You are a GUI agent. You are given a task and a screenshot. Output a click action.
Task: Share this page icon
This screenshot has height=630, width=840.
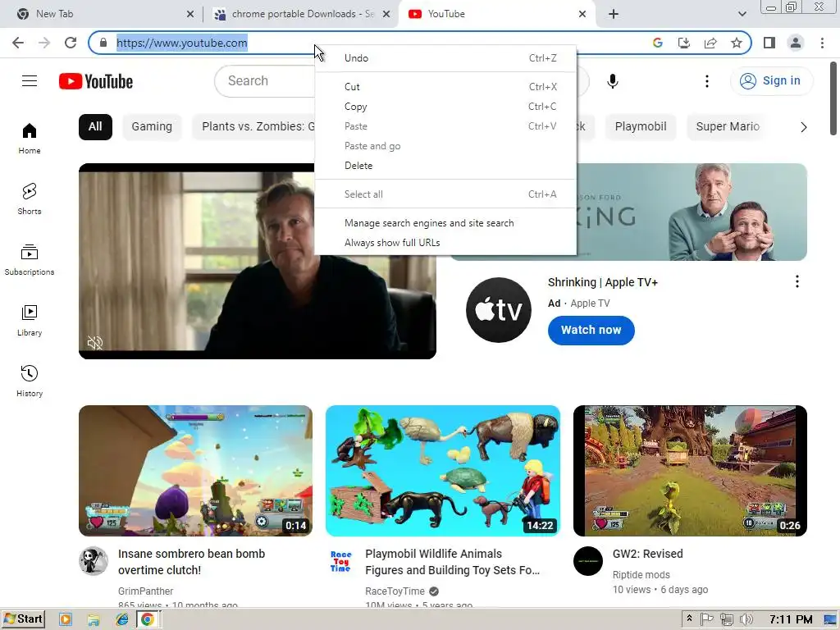tap(710, 43)
